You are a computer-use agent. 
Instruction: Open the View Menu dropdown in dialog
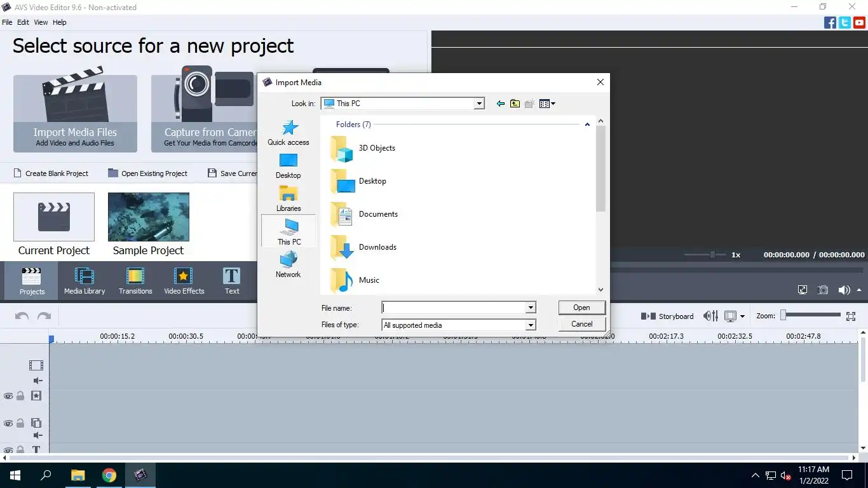coord(547,104)
